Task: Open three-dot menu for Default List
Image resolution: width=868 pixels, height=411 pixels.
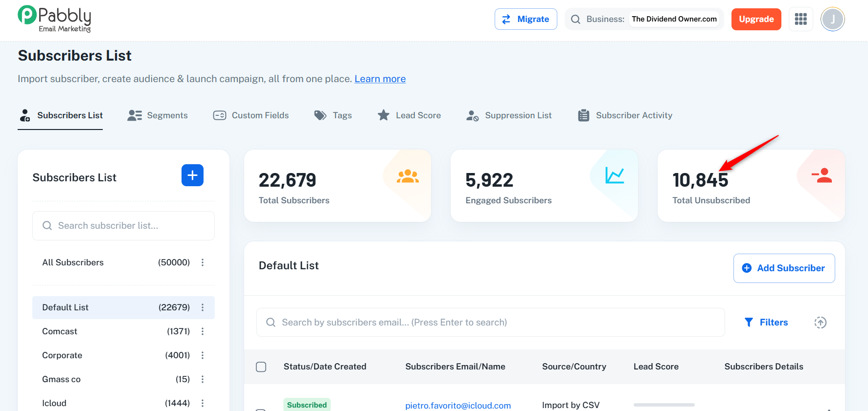Action: [203, 307]
